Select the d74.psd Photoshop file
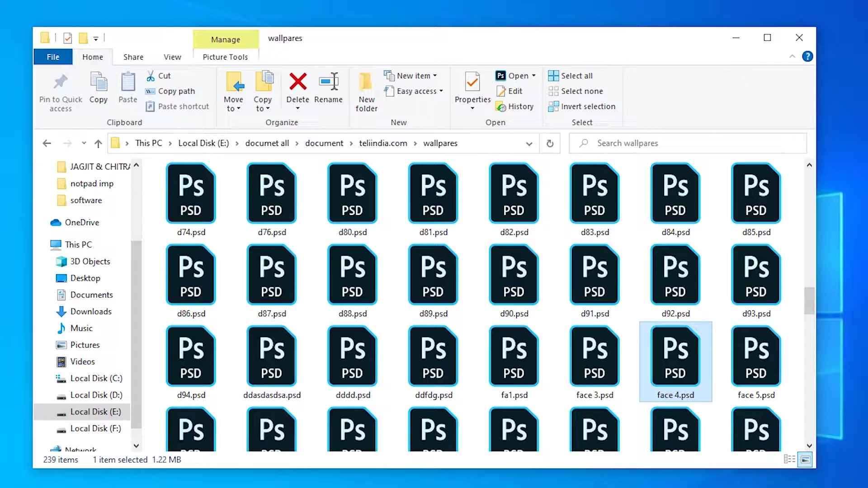Screen dimensions: 868x488 point(191,200)
